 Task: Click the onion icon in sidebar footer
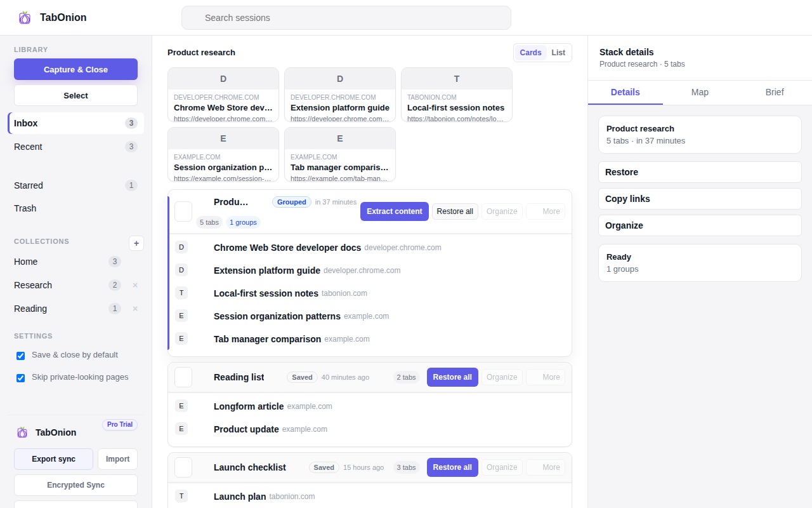(x=22, y=432)
